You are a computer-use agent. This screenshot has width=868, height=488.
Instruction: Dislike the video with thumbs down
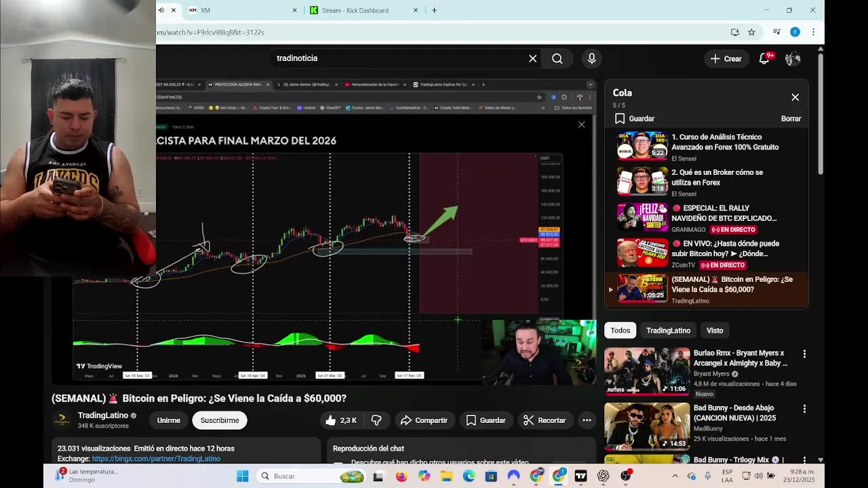coord(376,420)
